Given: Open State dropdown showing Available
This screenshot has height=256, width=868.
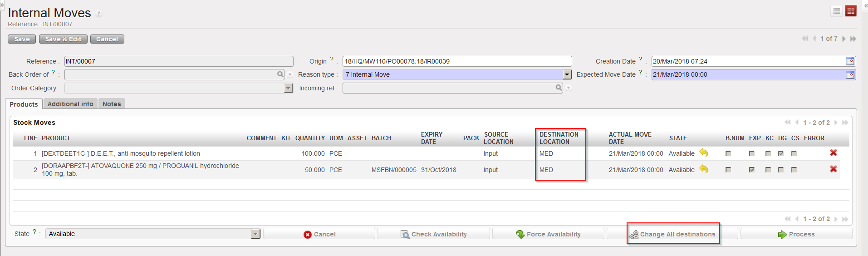Looking at the screenshot, I should pos(153,234).
